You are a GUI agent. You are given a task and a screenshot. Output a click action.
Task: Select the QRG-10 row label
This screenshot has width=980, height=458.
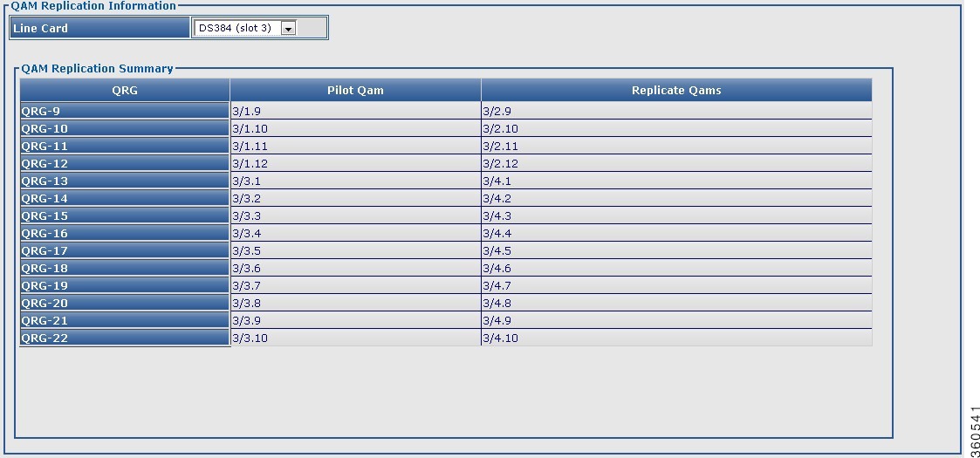click(x=125, y=129)
